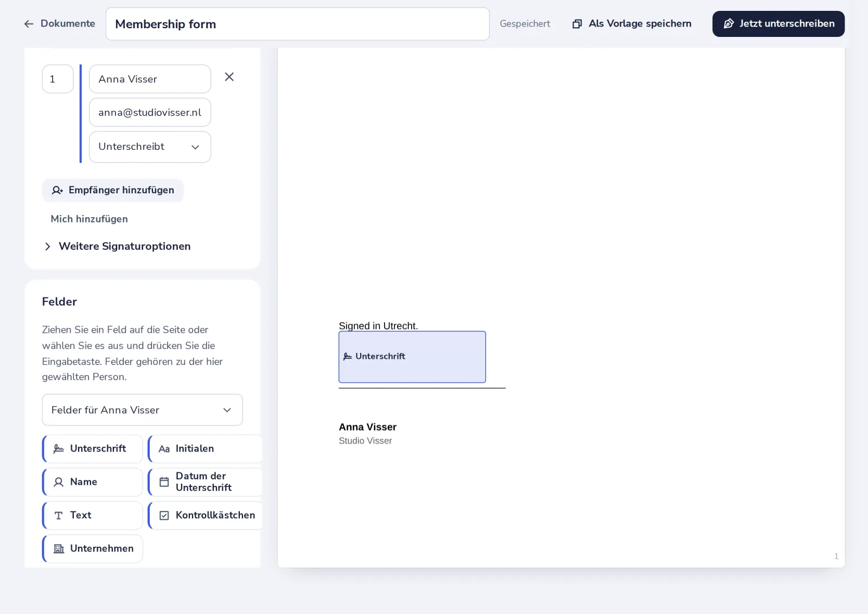Select the Unternehmen field tile
Viewport: 868px width, 614px height.
(x=93, y=549)
